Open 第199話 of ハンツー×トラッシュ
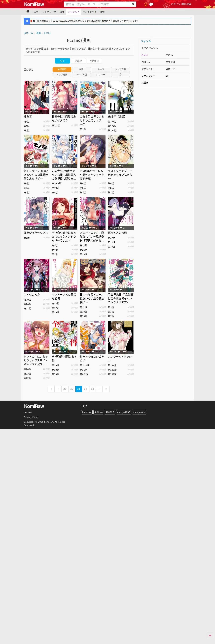 (112, 365)
